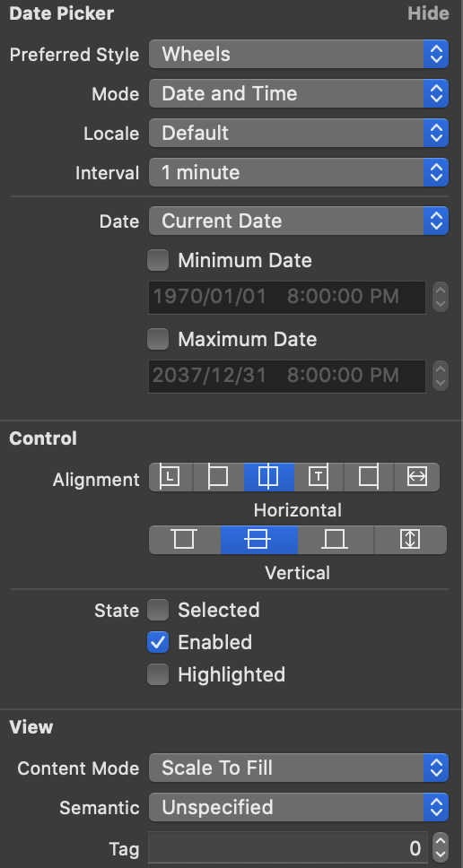Set vertical alignment to Bottom
This screenshot has height=868, width=463.
tap(336, 540)
